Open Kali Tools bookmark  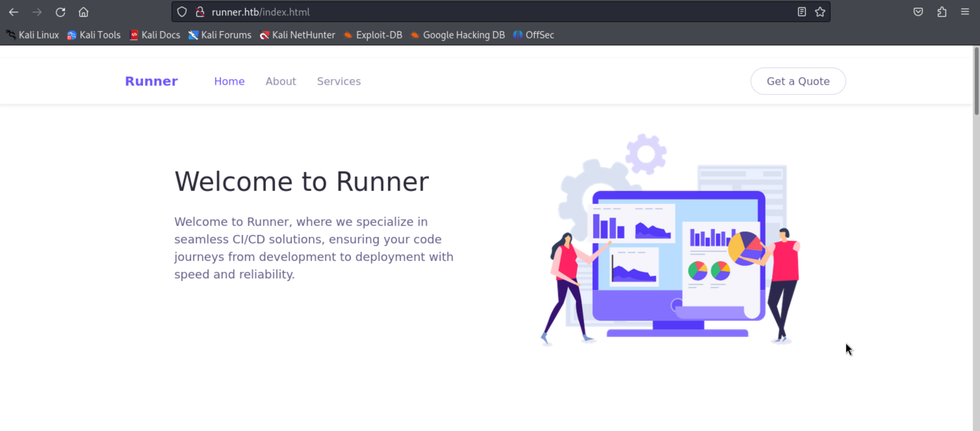[x=94, y=35]
